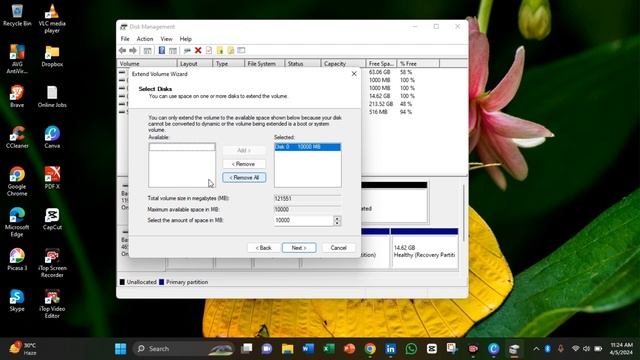Image resolution: width=640 pixels, height=360 pixels.
Task: Click the Next button in wizard
Action: click(299, 248)
